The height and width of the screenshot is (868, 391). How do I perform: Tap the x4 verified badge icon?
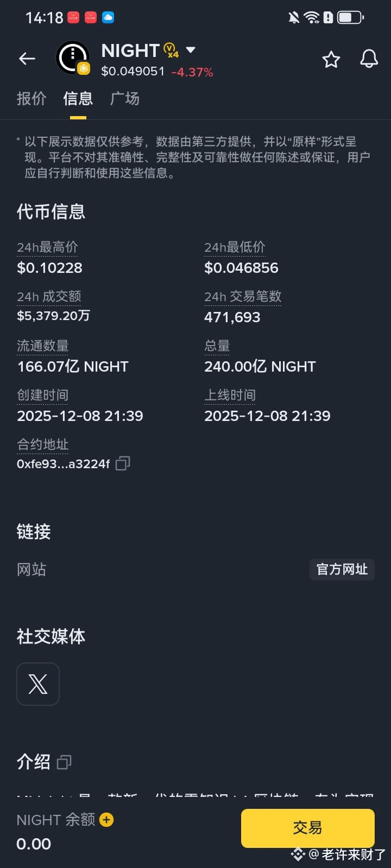(171, 50)
